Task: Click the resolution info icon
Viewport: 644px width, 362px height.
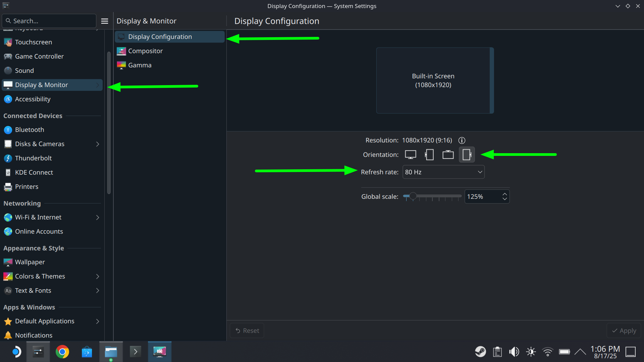Action: pos(462,140)
